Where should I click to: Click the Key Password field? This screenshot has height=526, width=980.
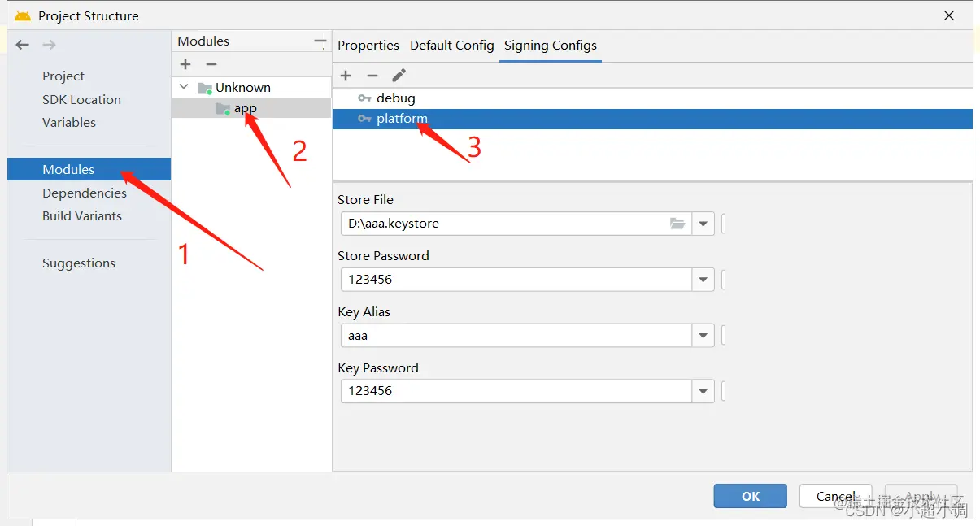[x=516, y=391]
